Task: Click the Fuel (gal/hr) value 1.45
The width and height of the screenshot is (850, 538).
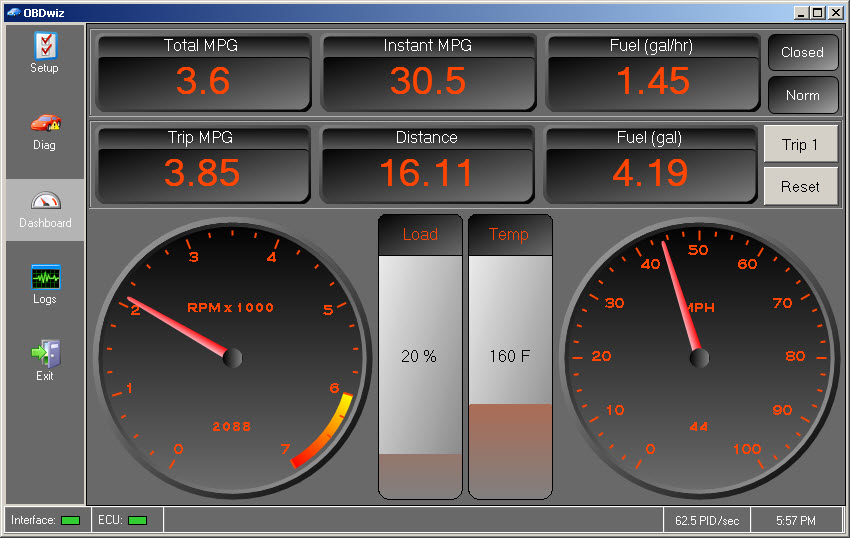Action: tap(652, 81)
